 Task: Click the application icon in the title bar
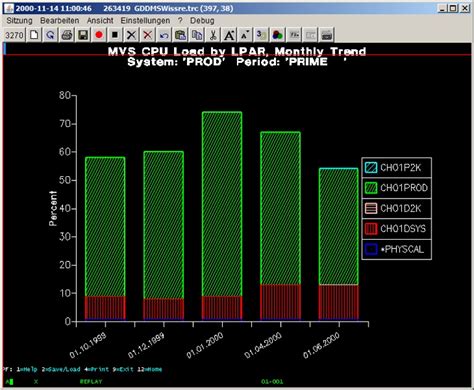[9, 8]
